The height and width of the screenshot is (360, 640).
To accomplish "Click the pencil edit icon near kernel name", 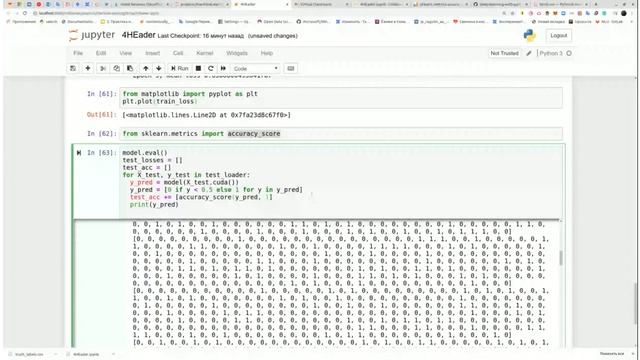I will (529, 53).
